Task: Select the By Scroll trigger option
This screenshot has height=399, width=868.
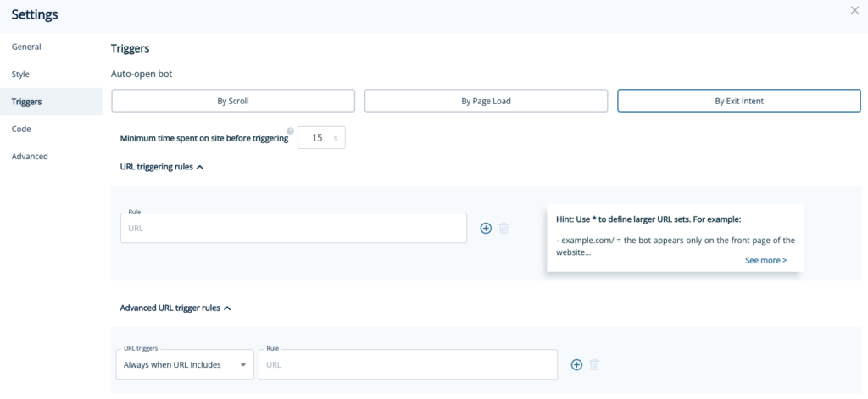Action: (x=233, y=102)
